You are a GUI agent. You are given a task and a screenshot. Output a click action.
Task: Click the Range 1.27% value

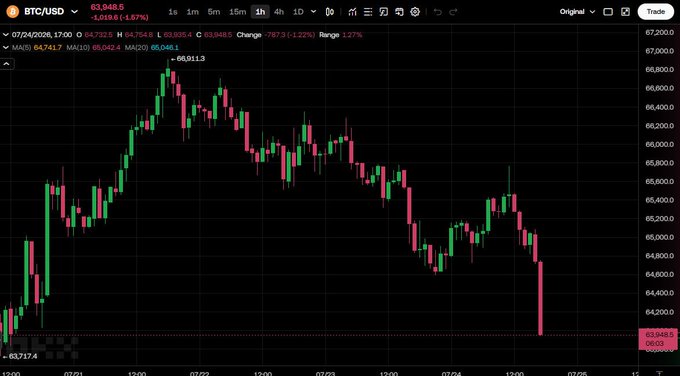pos(352,35)
